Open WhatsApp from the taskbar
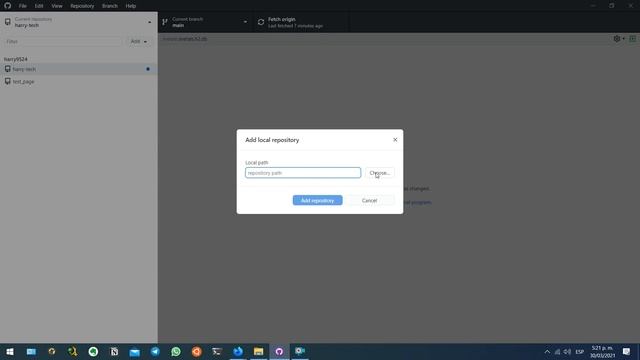Screen dimensions: 640x360 176,351
